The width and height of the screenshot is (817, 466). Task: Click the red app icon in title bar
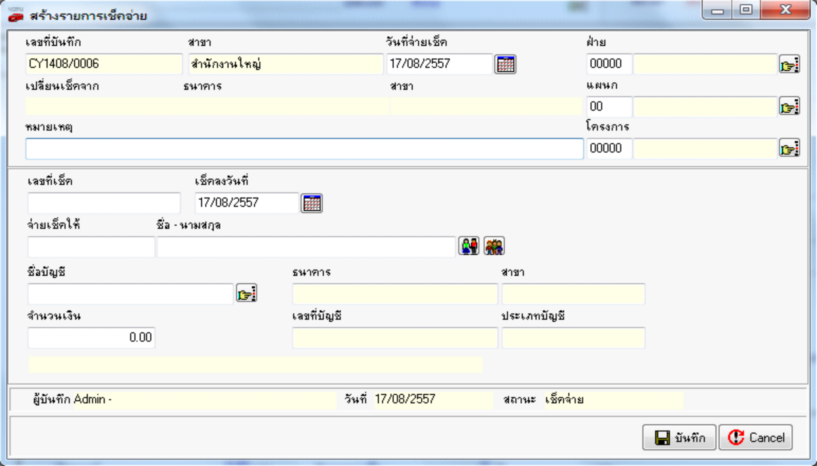[16, 16]
